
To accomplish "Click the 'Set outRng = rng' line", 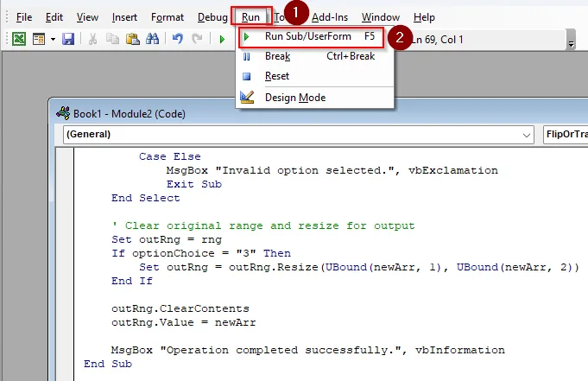I will (167, 239).
